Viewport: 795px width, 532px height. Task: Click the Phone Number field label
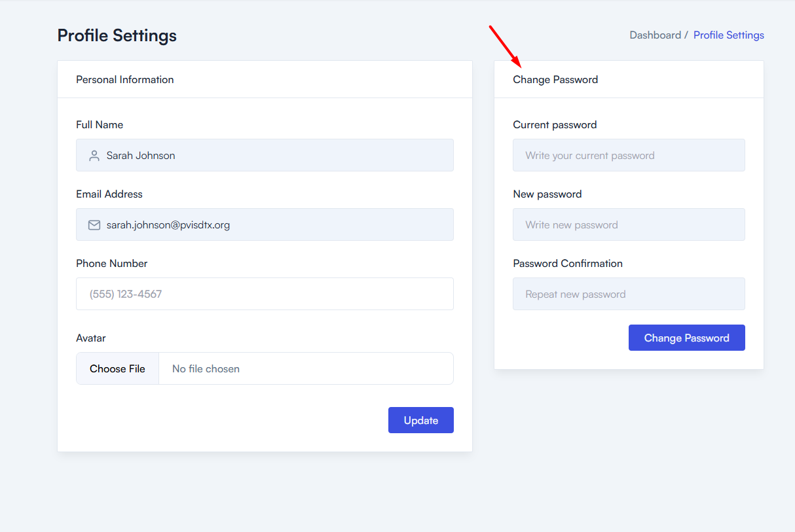point(112,264)
